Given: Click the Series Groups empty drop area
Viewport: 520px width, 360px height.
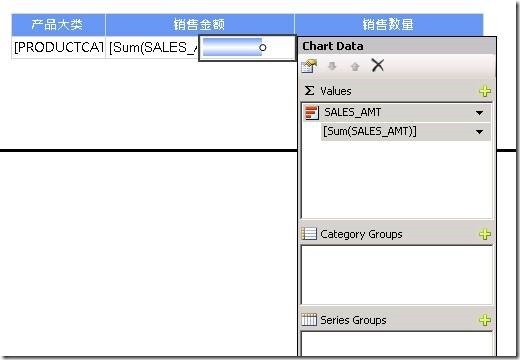Looking at the screenshot, I should pos(396,344).
